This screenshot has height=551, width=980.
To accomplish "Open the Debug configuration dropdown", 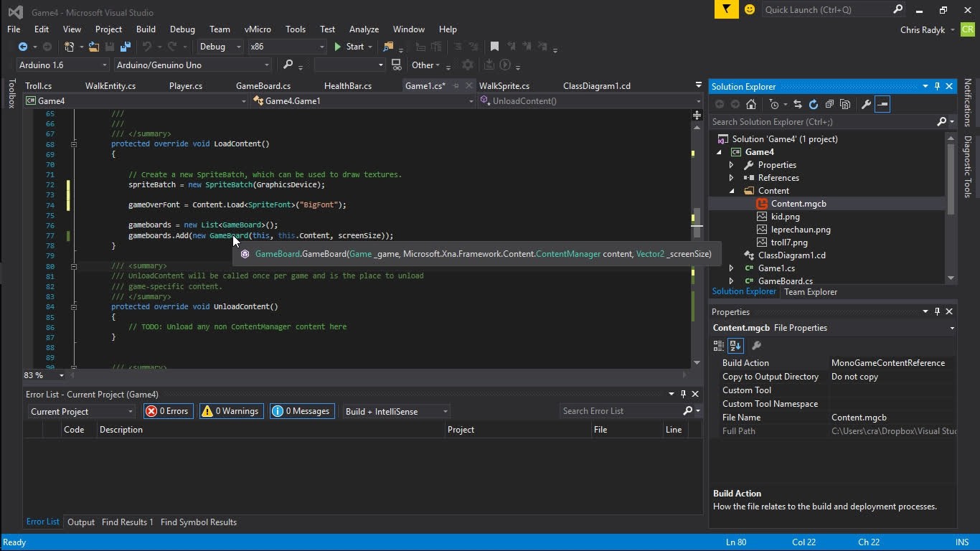I will (220, 47).
